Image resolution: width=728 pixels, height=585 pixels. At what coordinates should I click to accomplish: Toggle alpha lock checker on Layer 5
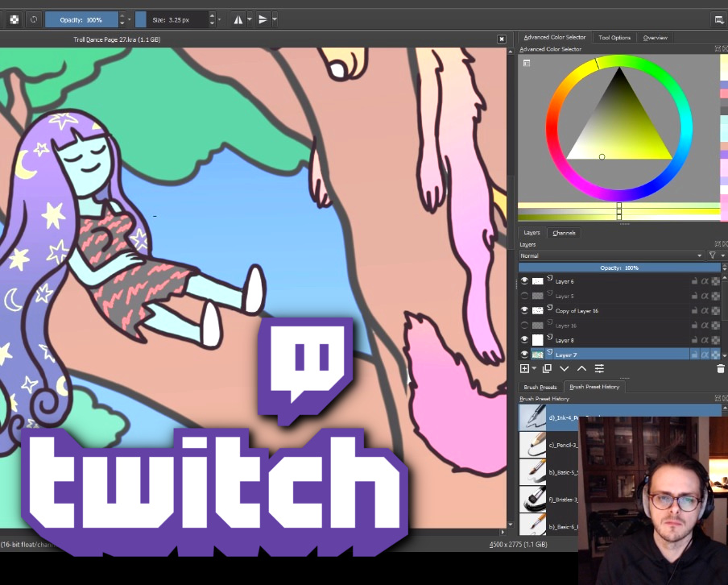(x=715, y=296)
